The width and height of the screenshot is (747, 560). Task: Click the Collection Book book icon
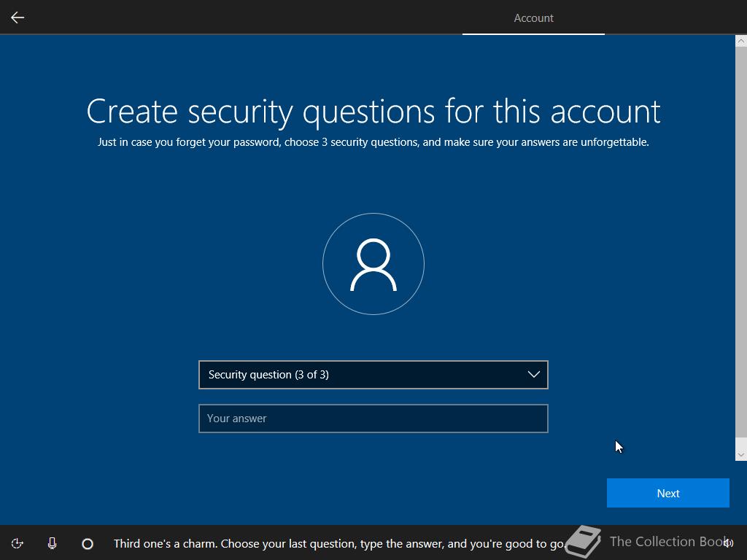[x=584, y=542]
